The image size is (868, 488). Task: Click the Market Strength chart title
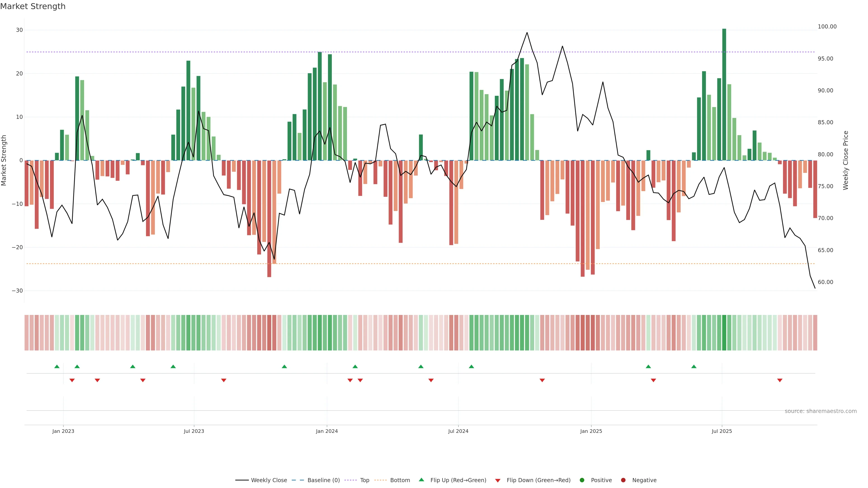(33, 6)
